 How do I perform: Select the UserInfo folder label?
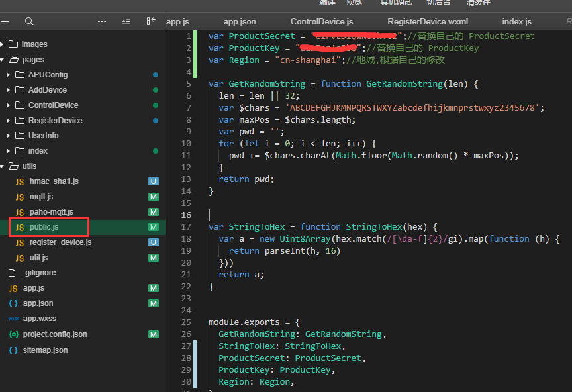click(44, 136)
